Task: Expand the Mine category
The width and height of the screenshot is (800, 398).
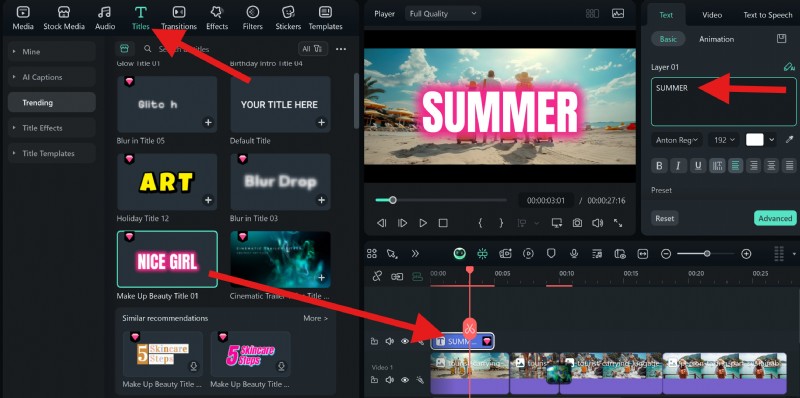Action: coord(52,52)
